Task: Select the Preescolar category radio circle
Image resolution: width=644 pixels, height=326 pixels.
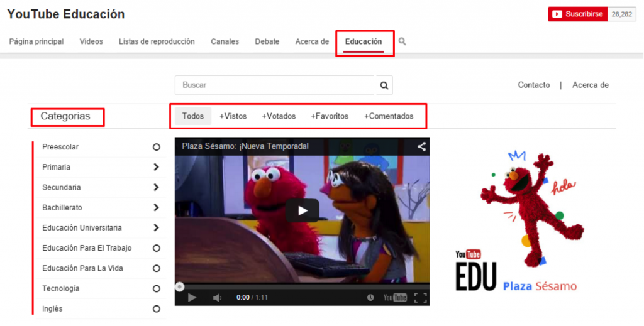Action: tap(157, 147)
